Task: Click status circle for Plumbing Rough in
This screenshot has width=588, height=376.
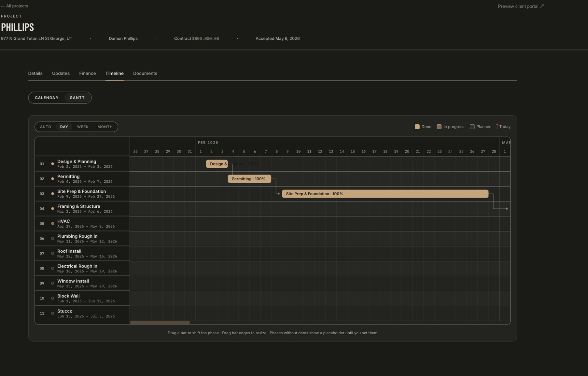Action: pyautogui.click(x=53, y=238)
